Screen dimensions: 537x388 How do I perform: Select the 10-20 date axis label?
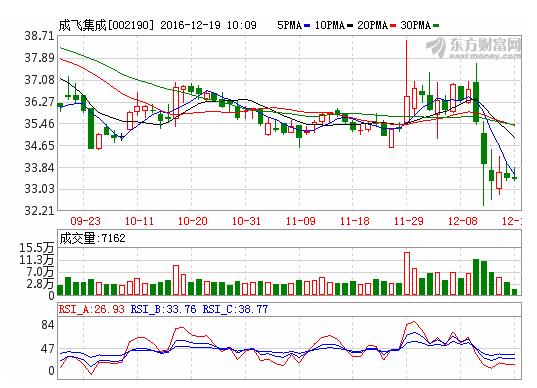(x=193, y=221)
